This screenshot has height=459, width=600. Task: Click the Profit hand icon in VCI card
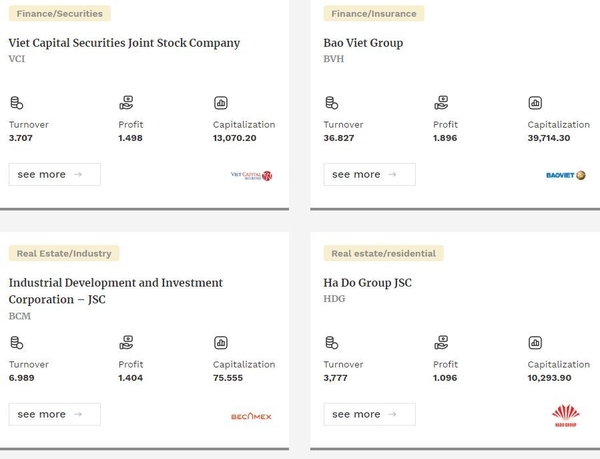pyautogui.click(x=126, y=103)
